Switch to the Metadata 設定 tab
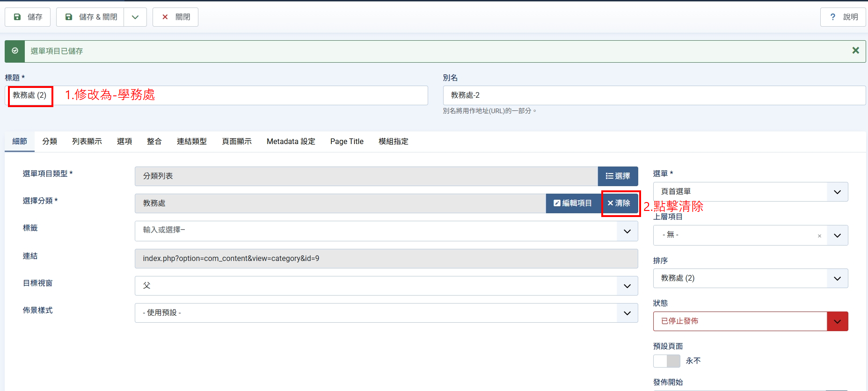 [291, 142]
